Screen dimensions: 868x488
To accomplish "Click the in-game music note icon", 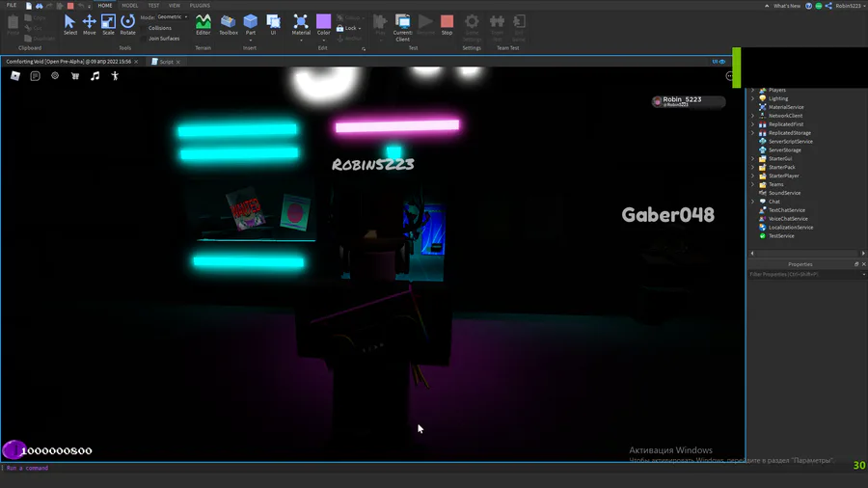I will (x=95, y=76).
